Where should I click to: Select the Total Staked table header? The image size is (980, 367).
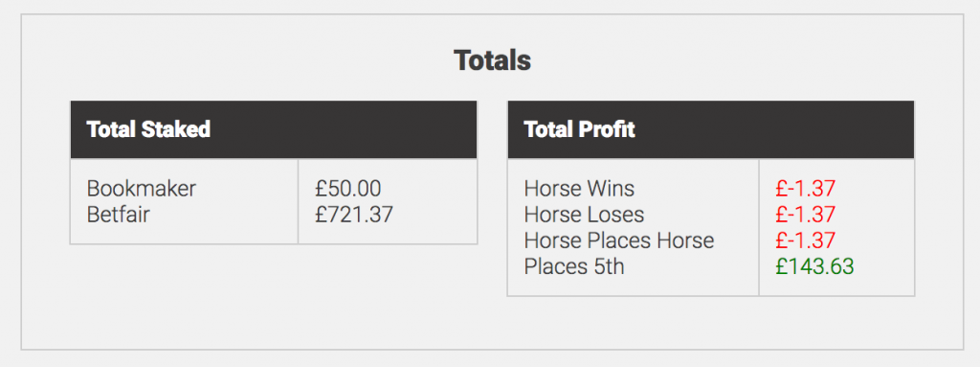(274, 129)
